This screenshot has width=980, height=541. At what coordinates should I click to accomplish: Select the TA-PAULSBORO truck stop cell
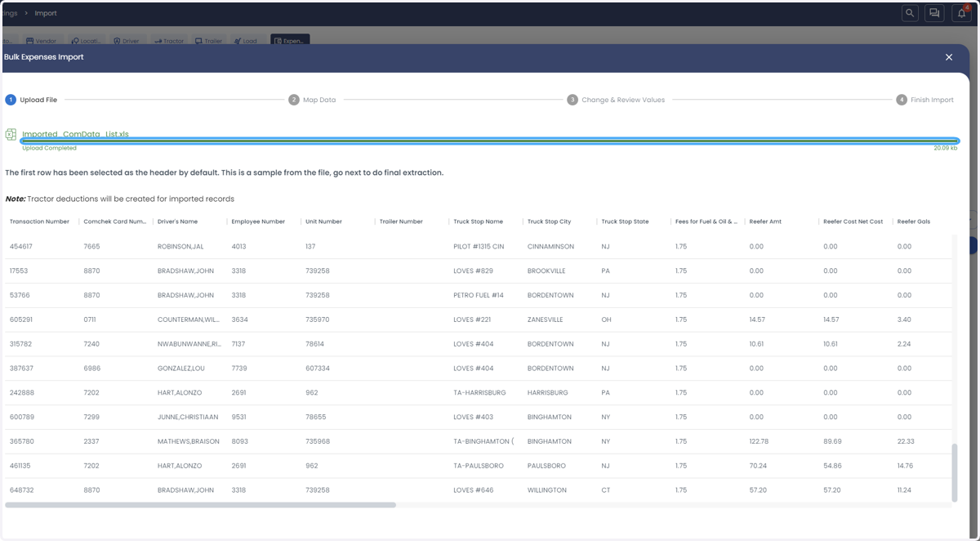coord(479,466)
